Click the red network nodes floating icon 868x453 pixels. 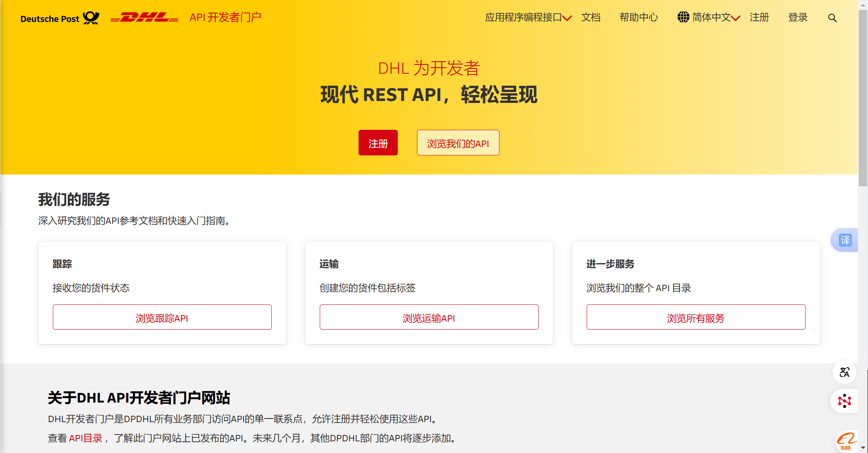(x=844, y=401)
